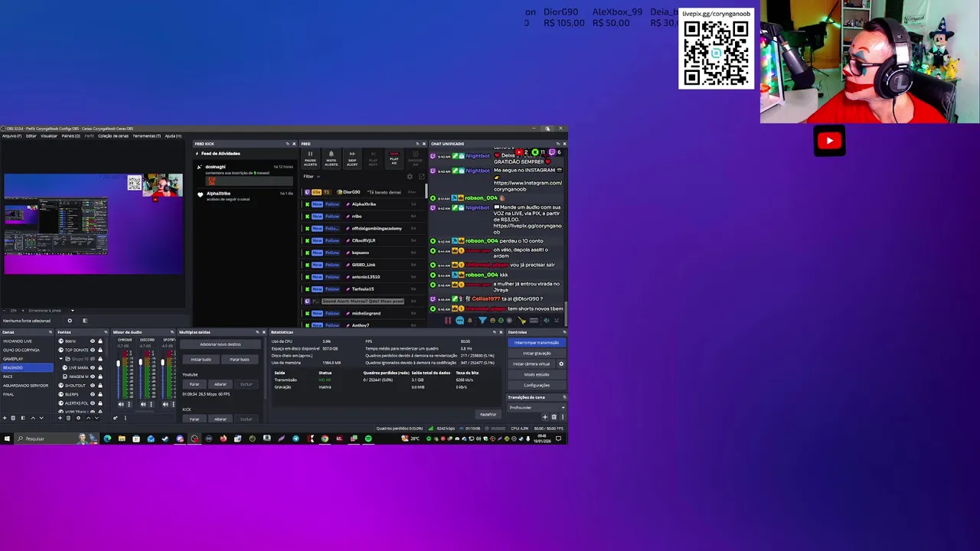Adjust the Spotify volume fader
The width and height of the screenshot is (980, 551).
[162, 362]
